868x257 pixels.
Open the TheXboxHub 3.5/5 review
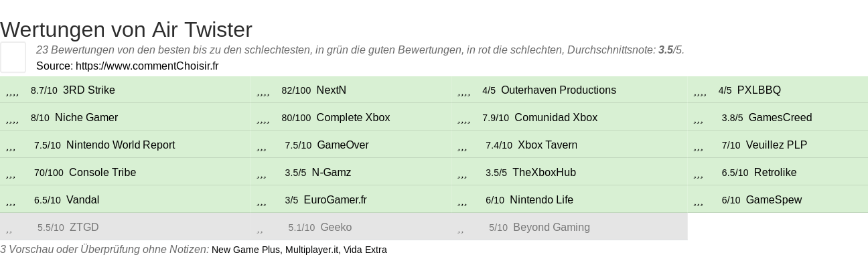[x=544, y=173]
